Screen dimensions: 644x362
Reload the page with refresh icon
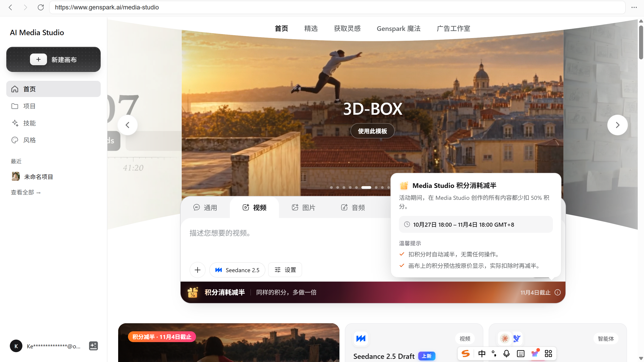41,7
